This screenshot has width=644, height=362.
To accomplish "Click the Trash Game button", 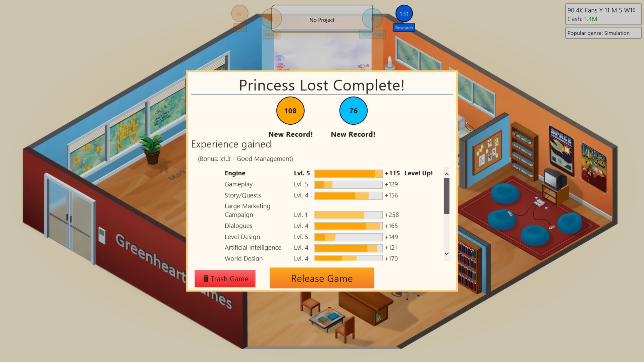I will pos(225,278).
